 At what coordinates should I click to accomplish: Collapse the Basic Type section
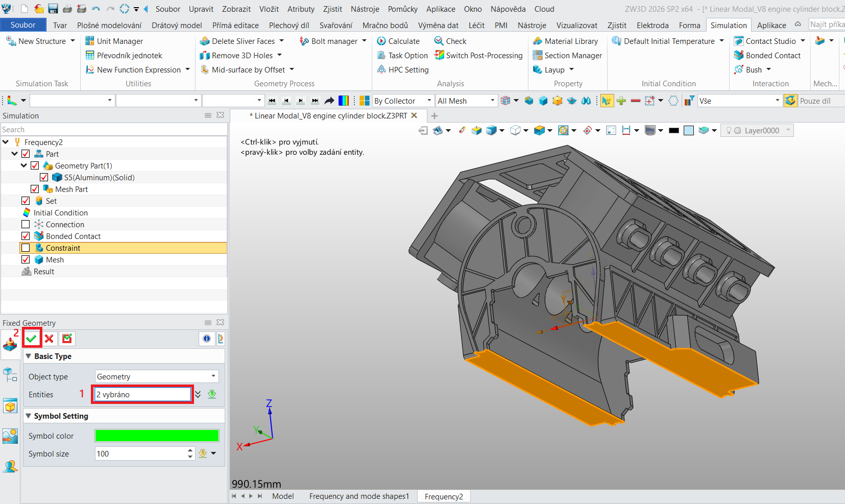coord(29,356)
